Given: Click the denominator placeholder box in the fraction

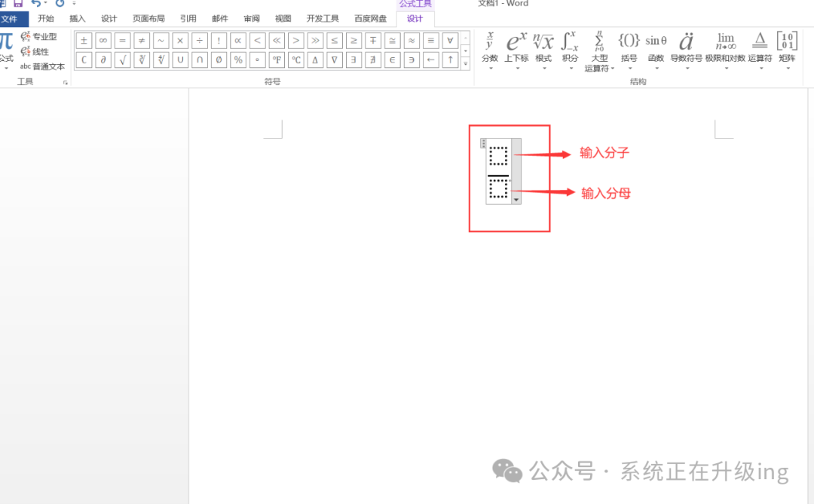Looking at the screenshot, I should 498,188.
